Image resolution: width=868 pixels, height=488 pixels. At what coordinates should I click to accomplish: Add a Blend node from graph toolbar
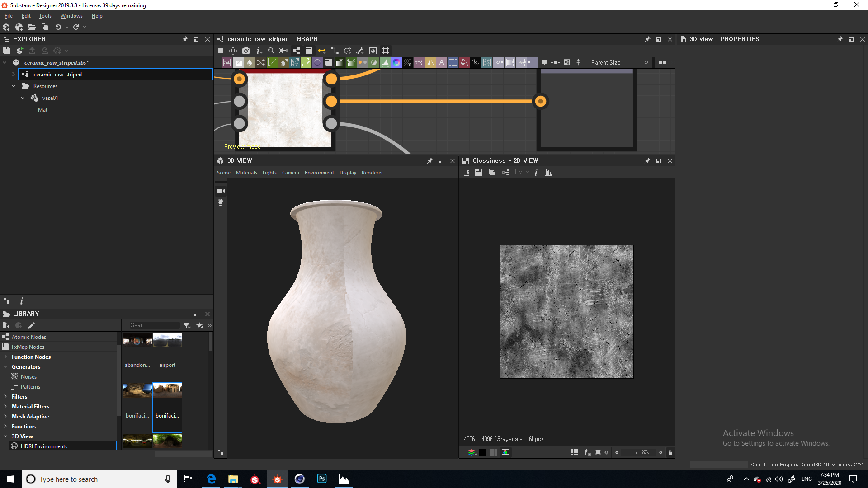coord(238,62)
